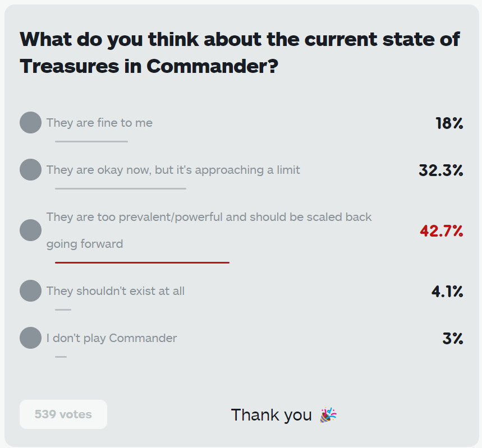Click the gray result bar under "They are fine to me"

pyautogui.click(x=91, y=141)
